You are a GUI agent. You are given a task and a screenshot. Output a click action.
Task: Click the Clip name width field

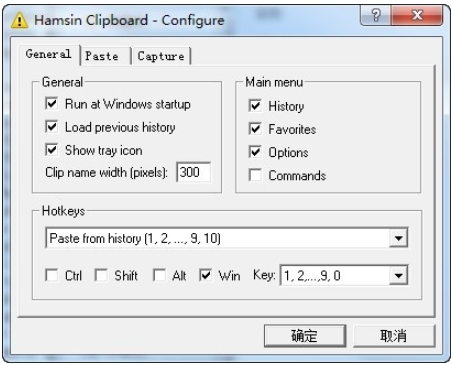click(x=193, y=172)
